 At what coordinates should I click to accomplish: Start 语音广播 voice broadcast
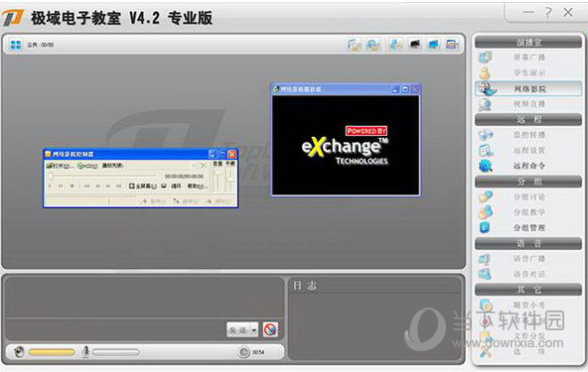pos(528,259)
